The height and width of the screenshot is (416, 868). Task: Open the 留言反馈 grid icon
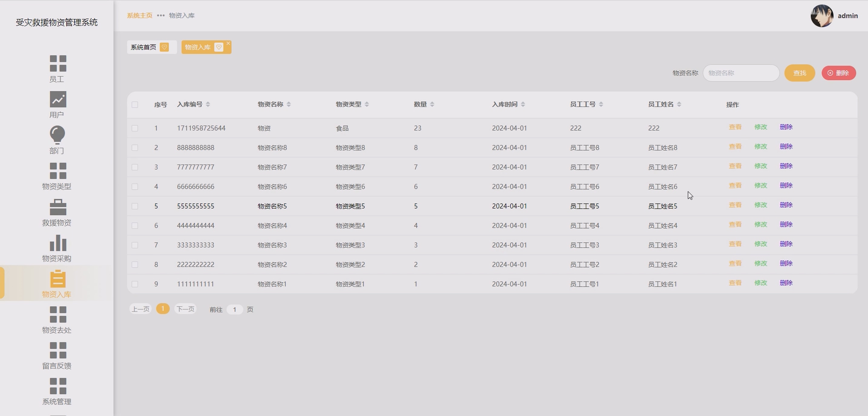(x=58, y=350)
